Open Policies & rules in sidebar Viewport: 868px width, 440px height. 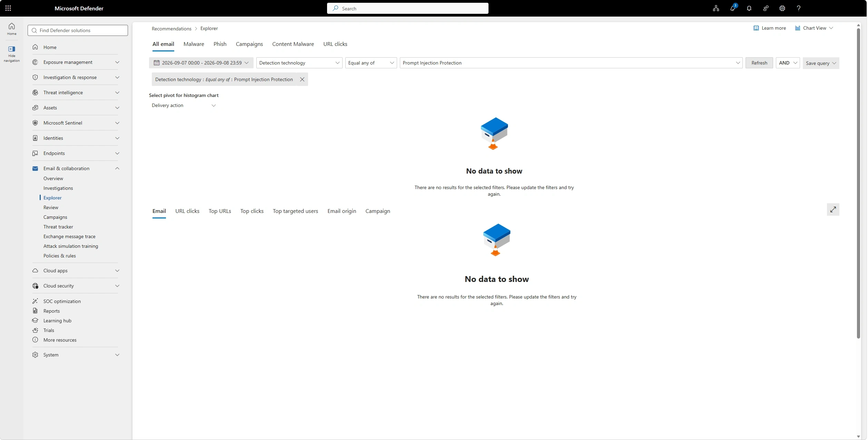(x=59, y=256)
